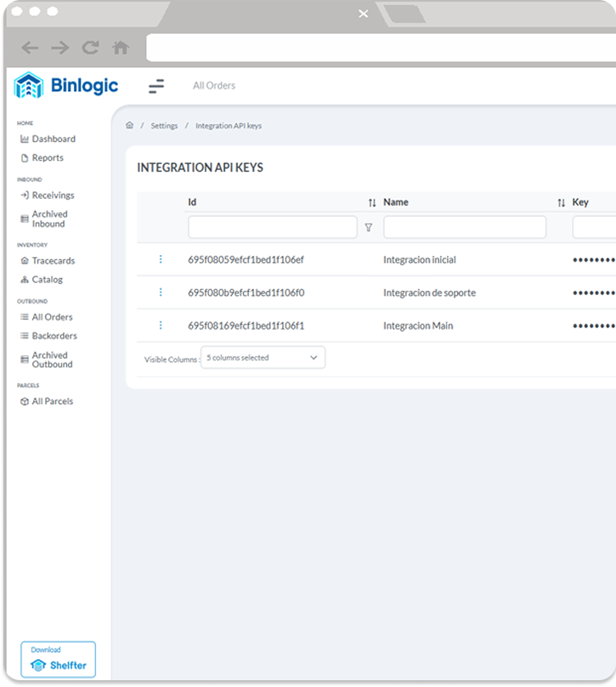Expand the Visible Columns dropdown

click(263, 357)
